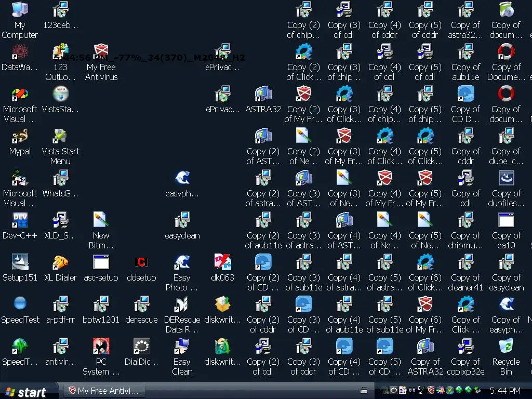The height and width of the screenshot is (399, 532).
Task: Select the 123 OutLo... desktop icon
Action: click(x=60, y=51)
